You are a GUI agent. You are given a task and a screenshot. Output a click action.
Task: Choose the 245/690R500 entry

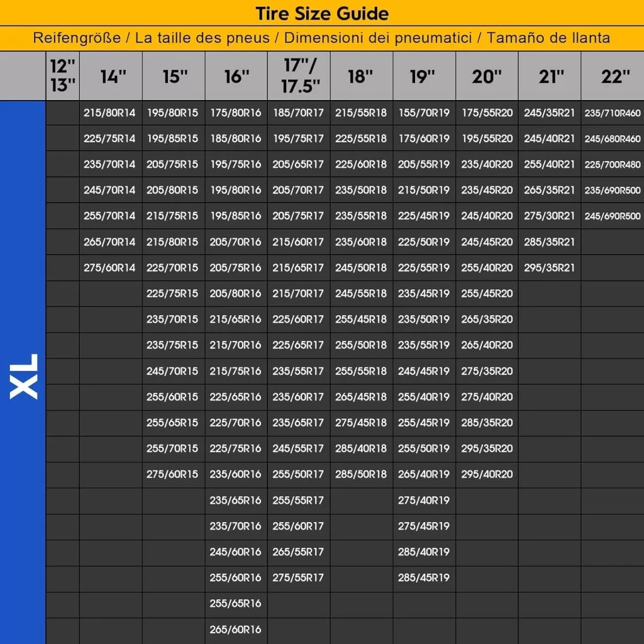tap(613, 216)
